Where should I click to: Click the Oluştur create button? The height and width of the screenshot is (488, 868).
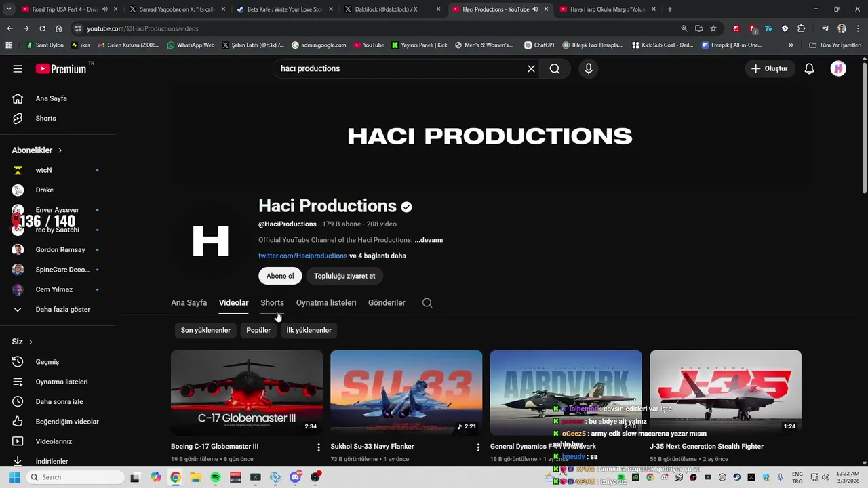[770, 68]
